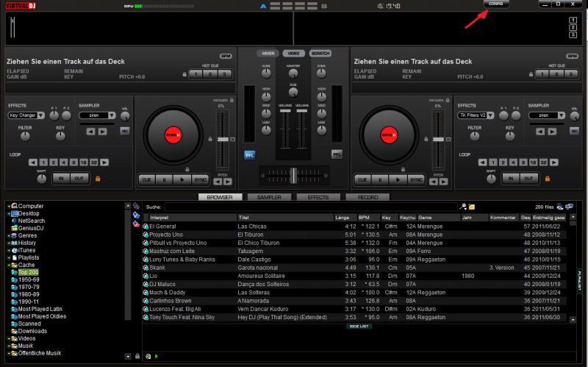Click the left channel volume fader
This screenshot has height=367, width=588.
[285, 111]
